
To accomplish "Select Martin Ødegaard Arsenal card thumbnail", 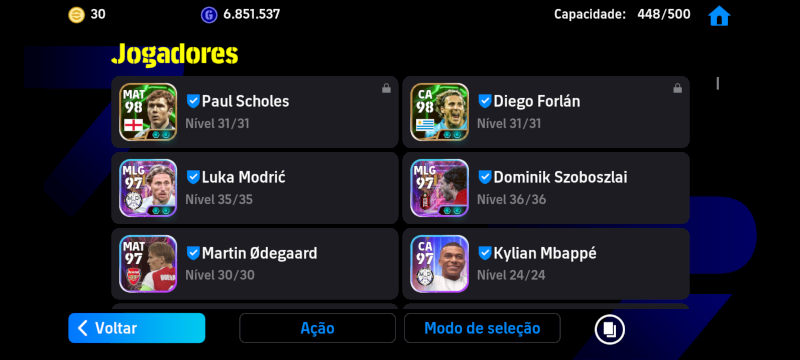I will pyautogui.click(x=148, y=264).
